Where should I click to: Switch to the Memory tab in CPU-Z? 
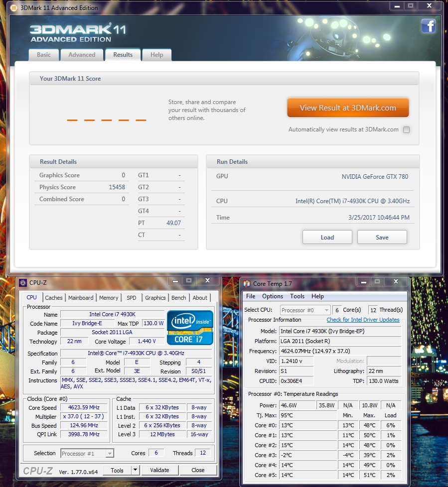pyautogui.click(x=109, y=298)
